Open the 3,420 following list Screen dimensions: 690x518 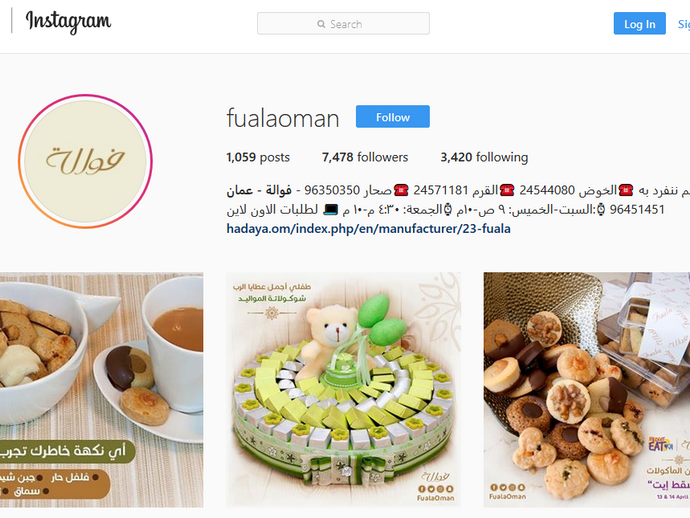[x=484, y=157]
